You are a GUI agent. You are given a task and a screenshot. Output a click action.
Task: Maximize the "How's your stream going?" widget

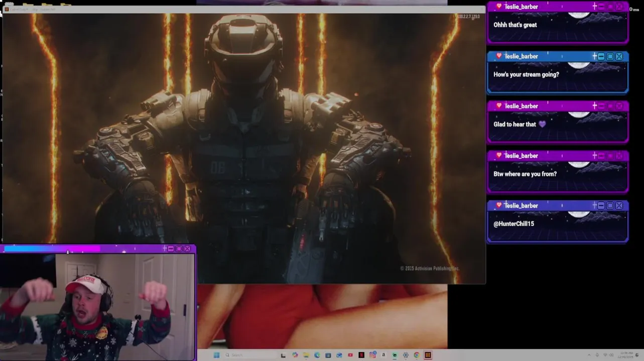pos(610,57)
